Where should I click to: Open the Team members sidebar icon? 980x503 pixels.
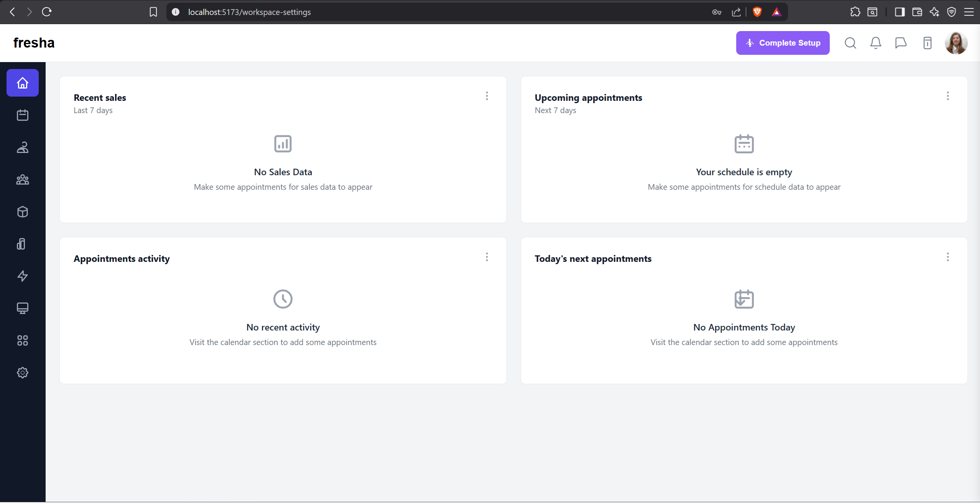pos(22,179)
